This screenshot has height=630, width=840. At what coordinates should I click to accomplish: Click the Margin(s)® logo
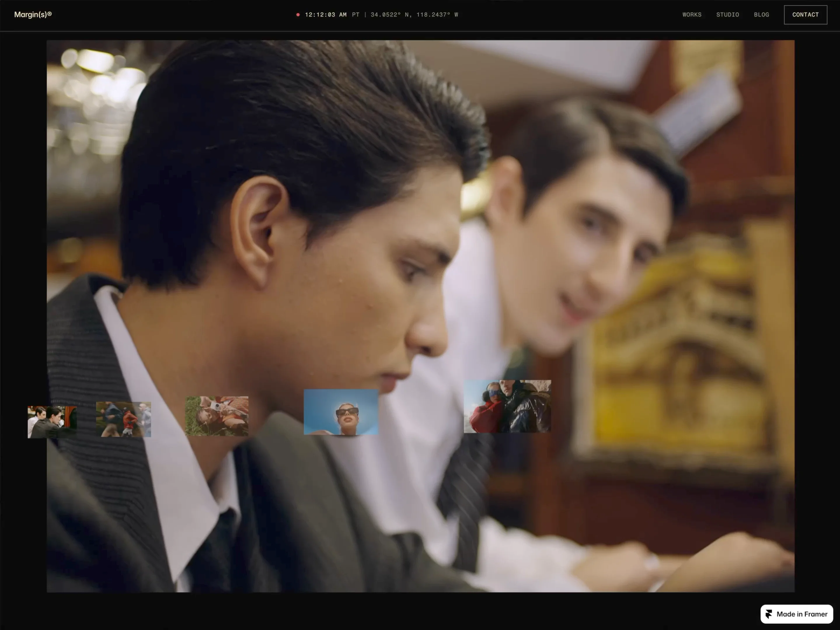point(33,14)
